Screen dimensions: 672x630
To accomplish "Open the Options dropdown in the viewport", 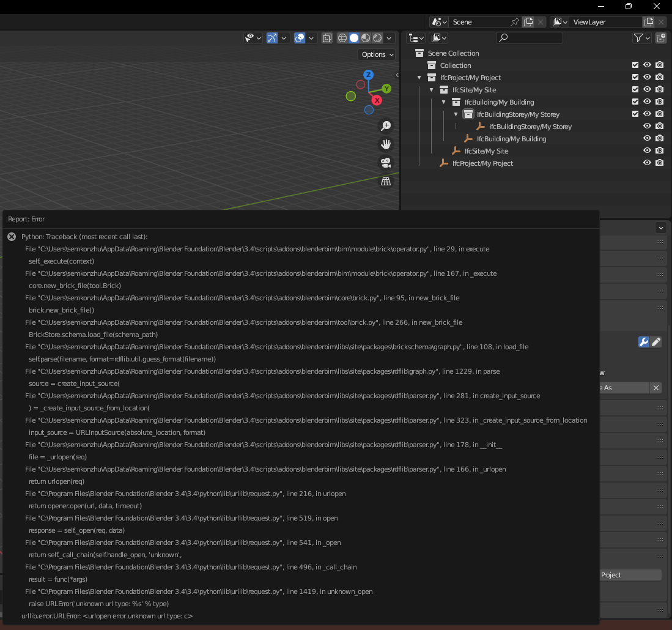I will [x=375, y=54].
